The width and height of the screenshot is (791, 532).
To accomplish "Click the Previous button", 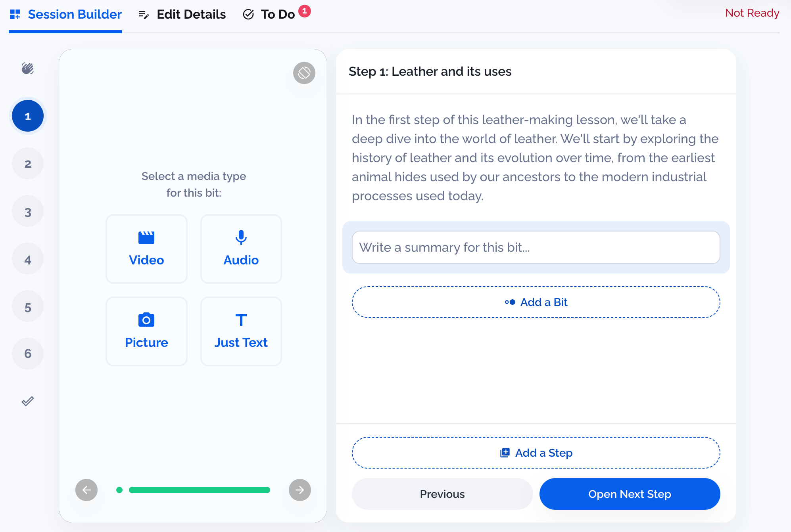I will 442,494.
